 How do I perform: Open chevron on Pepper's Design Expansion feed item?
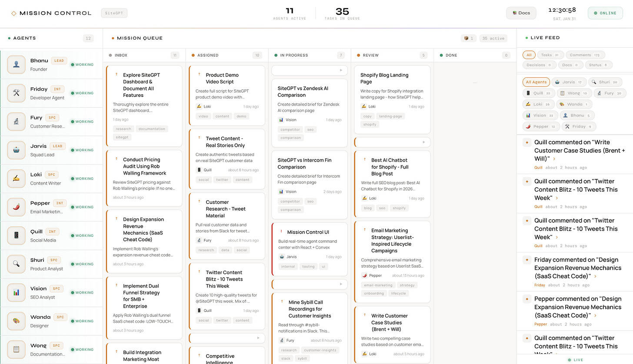point(595,316)
